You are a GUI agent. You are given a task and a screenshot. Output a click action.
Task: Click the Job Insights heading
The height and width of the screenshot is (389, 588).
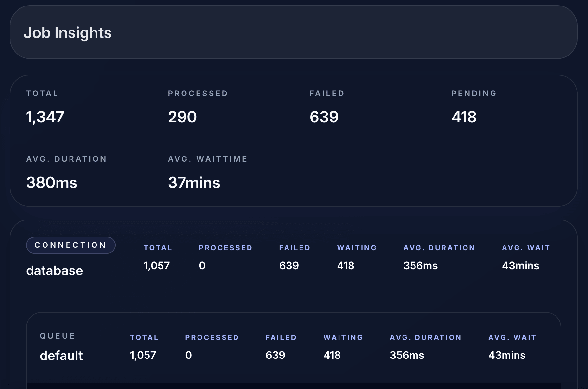point(68,33)
